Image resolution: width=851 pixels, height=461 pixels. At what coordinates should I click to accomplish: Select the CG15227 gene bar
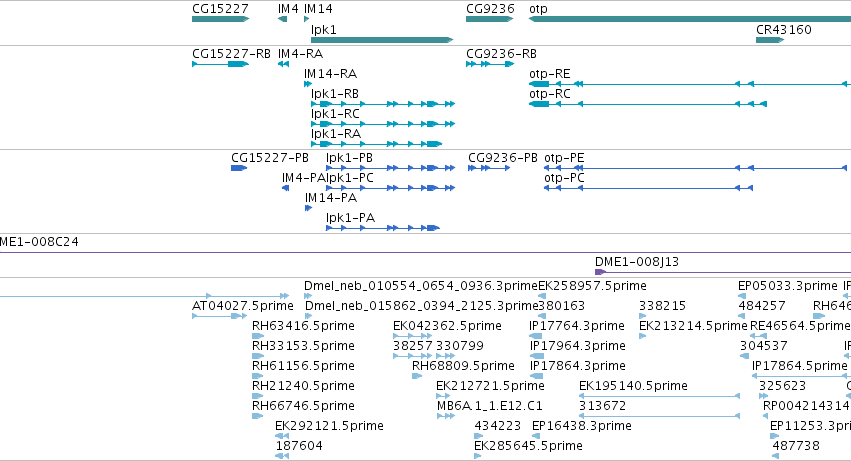[x=220, y=19]
